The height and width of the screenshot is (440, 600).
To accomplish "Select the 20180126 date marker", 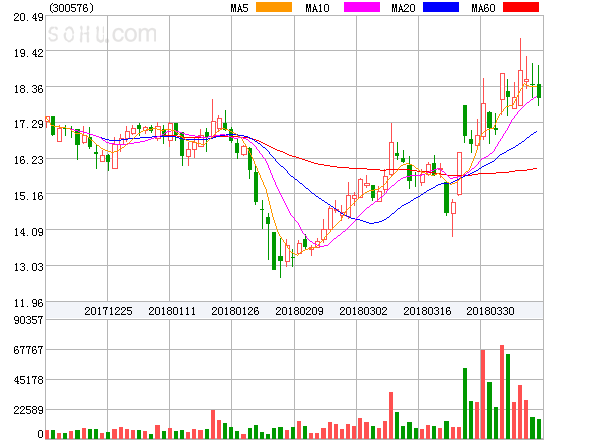I will pyautogui.click(x=235, y=311).
